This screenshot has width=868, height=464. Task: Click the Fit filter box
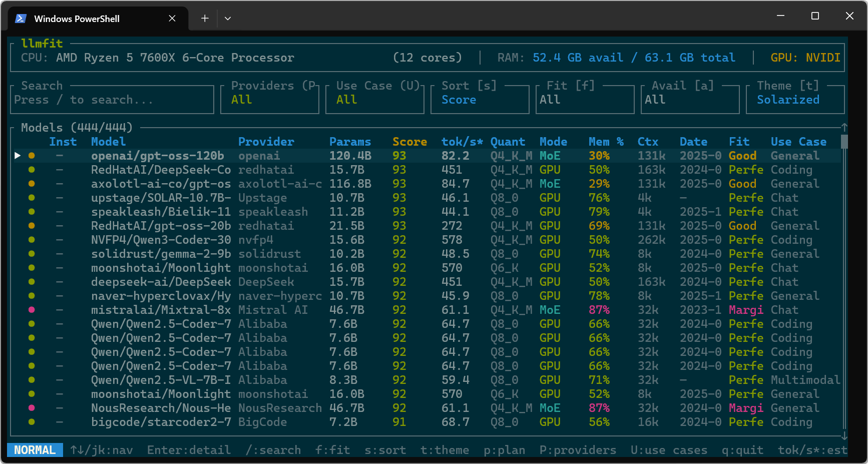(585, 100)
